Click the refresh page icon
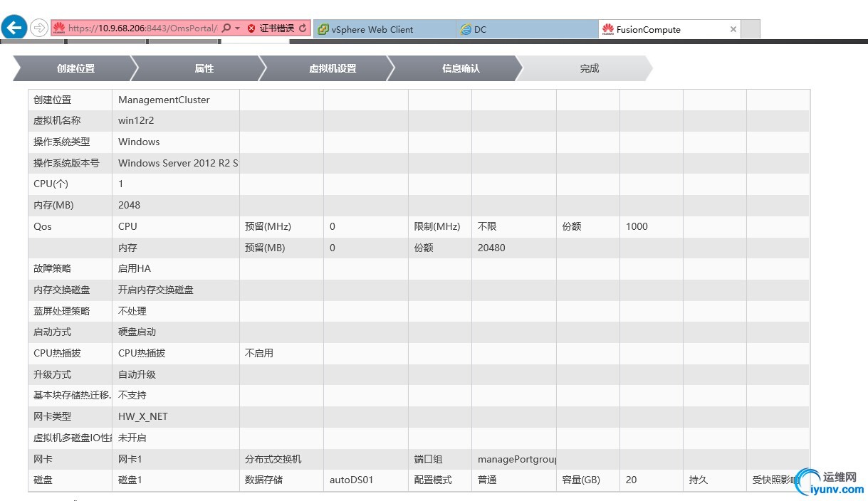Image resolution: width=868 pixels, height=501 pixels. coord(303,28)
